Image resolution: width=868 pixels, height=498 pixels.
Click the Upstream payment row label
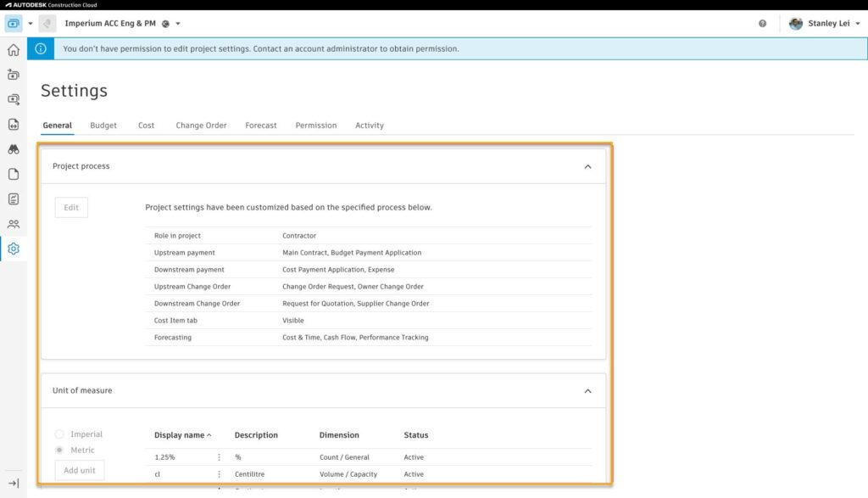click(x=184, y=253)
